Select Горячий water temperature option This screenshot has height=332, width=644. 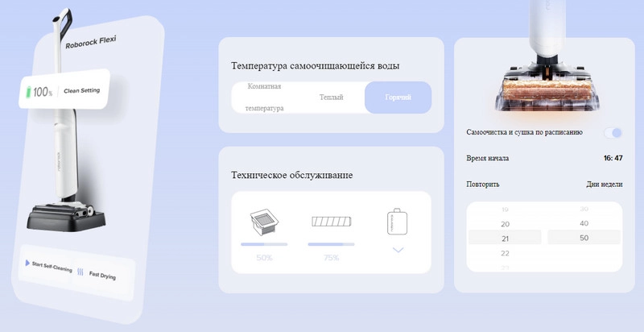click(398, 98)
